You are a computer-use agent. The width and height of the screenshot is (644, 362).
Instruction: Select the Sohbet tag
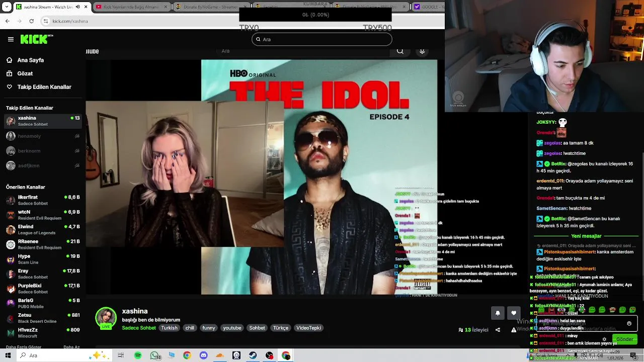(x=257, y=328)
